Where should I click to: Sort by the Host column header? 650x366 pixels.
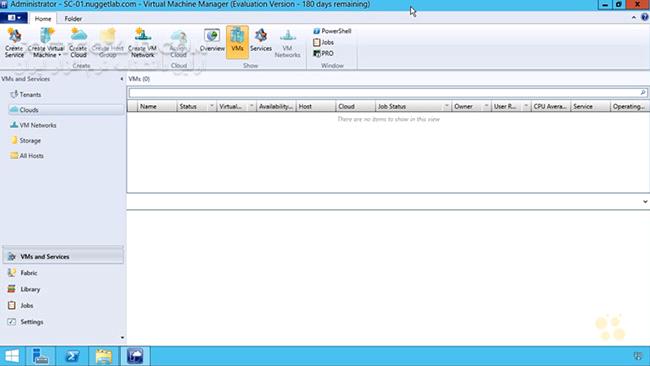coord(316,107)
